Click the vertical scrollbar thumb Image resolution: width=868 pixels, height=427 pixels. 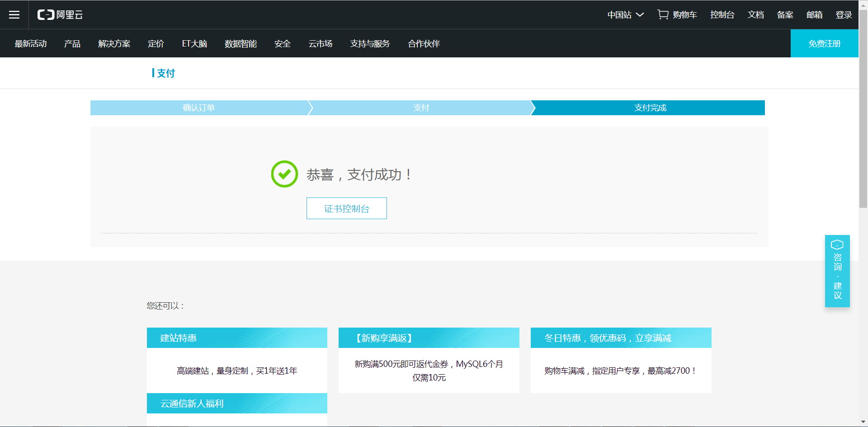[x=863, y=108]
